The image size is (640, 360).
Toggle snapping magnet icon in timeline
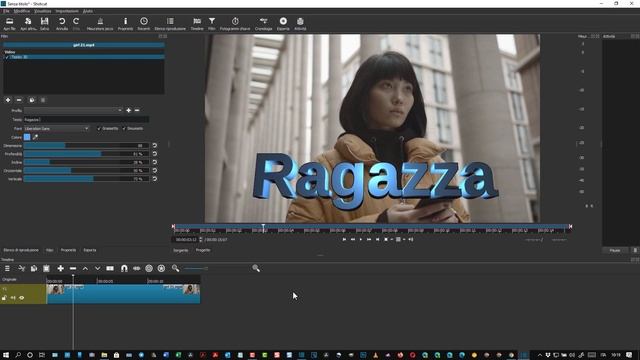coord(124,268)
